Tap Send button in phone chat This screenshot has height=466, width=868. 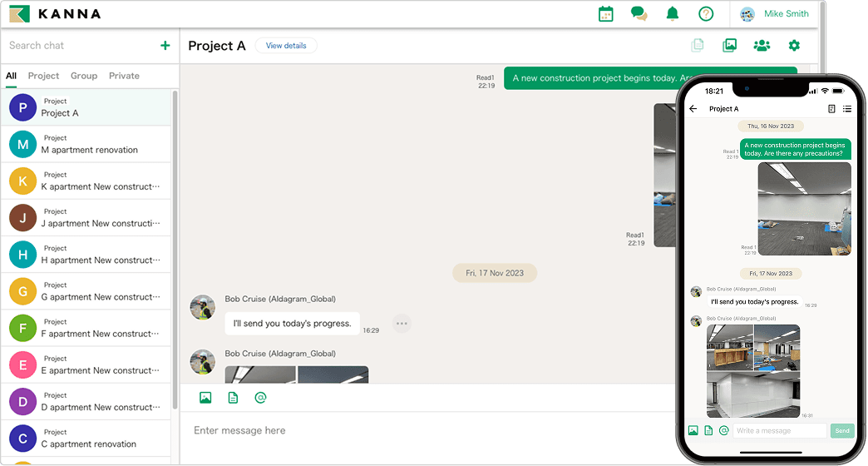click(x=842, y=430)
